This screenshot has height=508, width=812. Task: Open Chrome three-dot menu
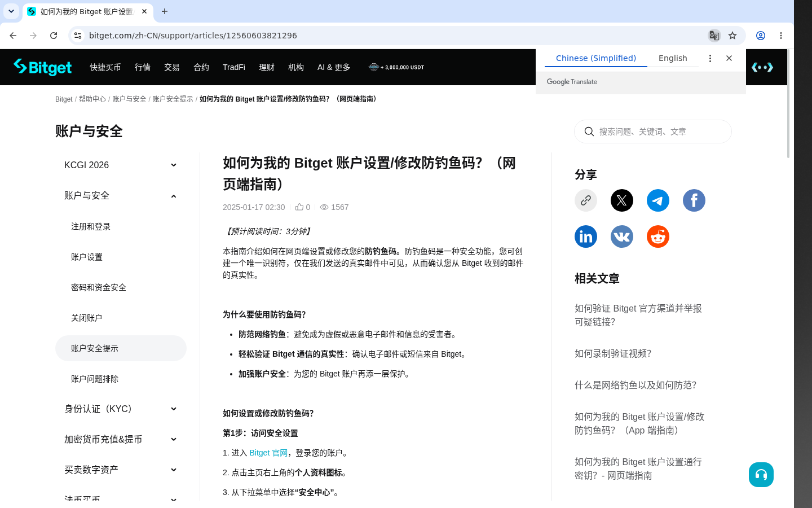[x=781, y=36]
